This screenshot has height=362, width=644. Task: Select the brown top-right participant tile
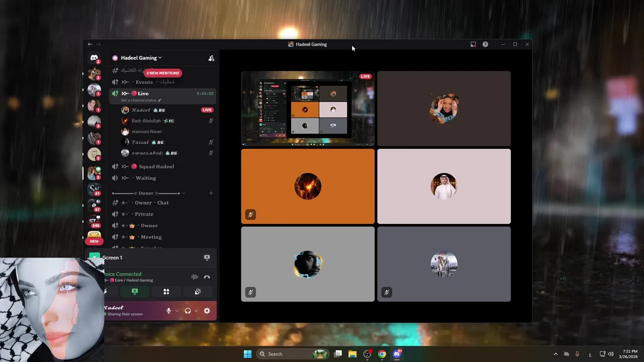(444, 109)
